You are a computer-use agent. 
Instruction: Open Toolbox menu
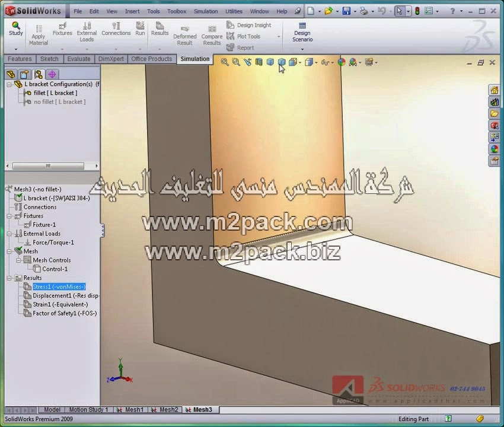[x=177, y=11]
